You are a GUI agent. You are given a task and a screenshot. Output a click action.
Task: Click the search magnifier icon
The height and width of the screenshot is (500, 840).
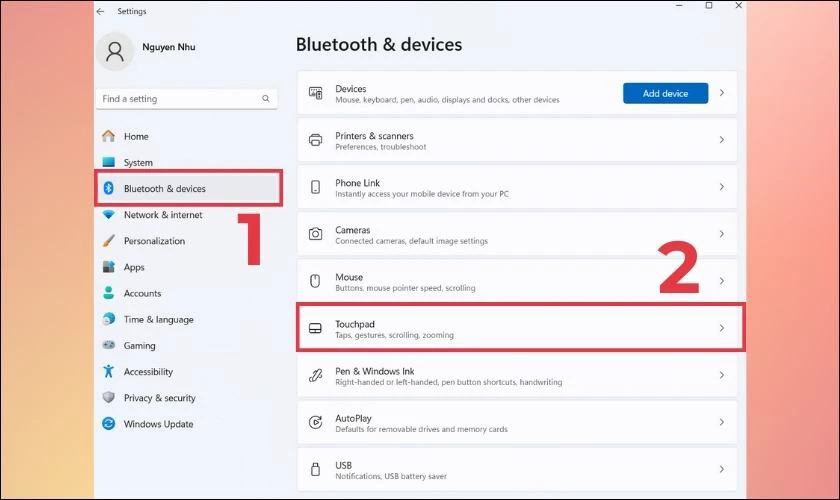[x=266, y=99]
